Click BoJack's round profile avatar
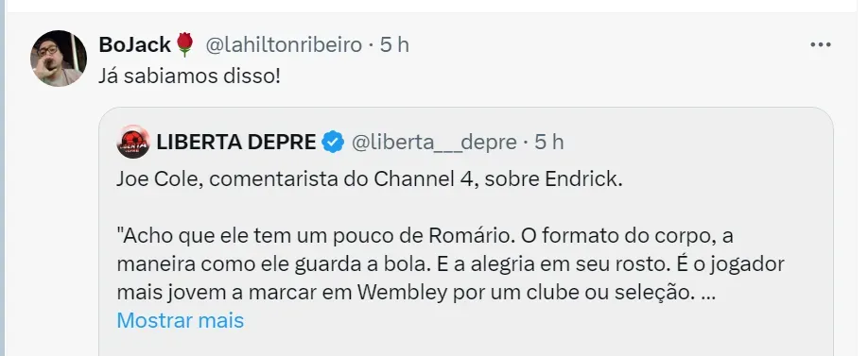The image size is (868, 356). pos(58,58)
